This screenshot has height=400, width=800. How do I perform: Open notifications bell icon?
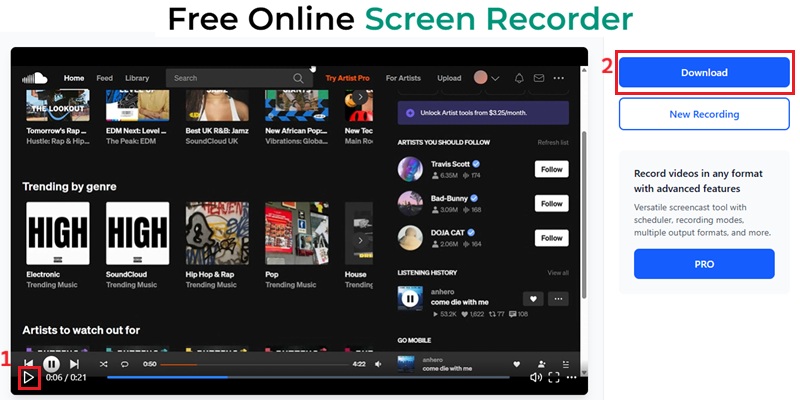[x=519, y=78]
